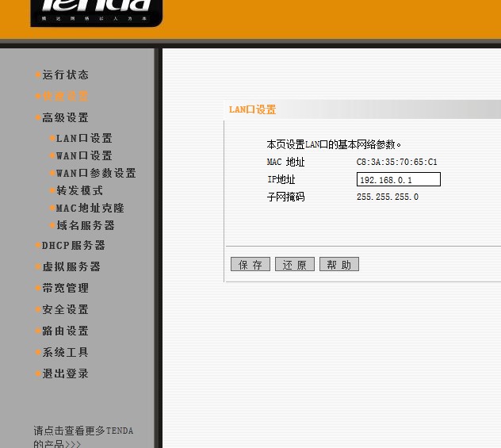
Task: Click the subnet mask value 255.255.255.0
Action: (388, 197)
